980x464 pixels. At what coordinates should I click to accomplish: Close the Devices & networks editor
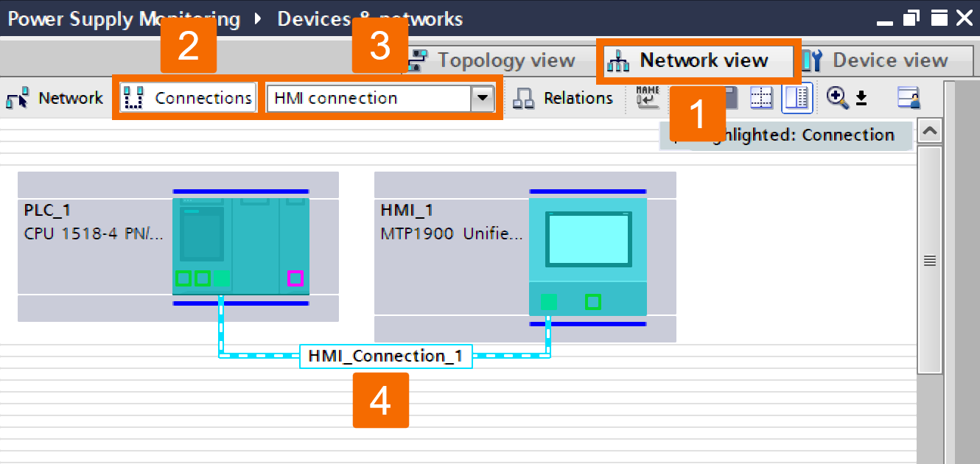click(x=965, y=18)
